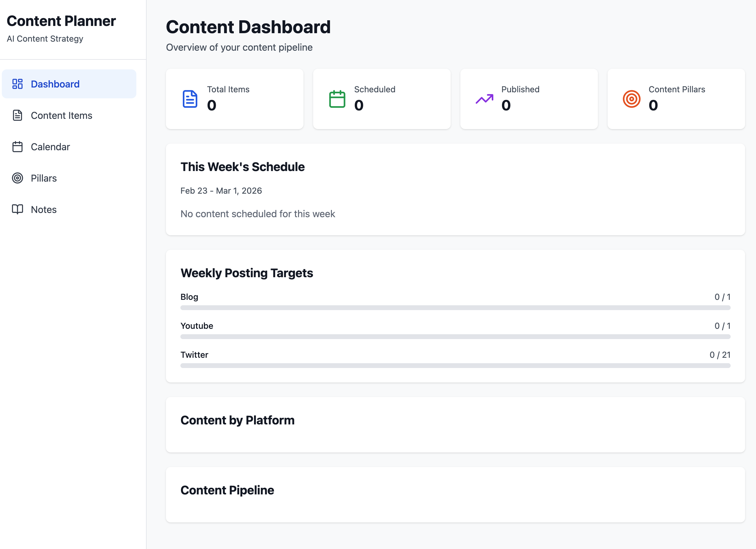
Task: Click the Content Planner title link
Action: [x=61, y=21]
